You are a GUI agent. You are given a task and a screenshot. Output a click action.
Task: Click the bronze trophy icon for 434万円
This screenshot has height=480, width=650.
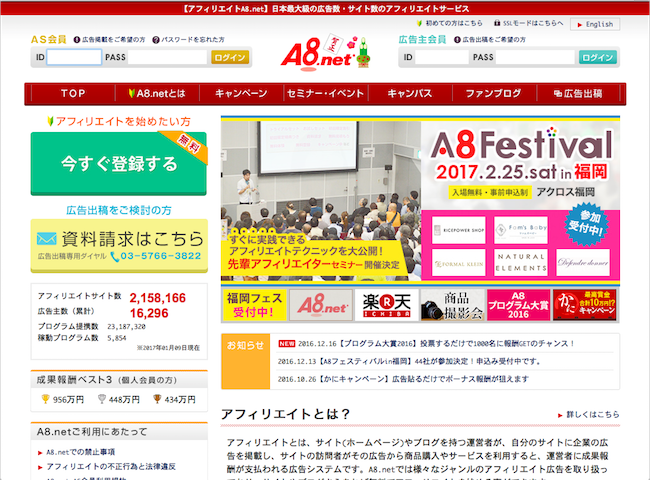coord(157,399)
